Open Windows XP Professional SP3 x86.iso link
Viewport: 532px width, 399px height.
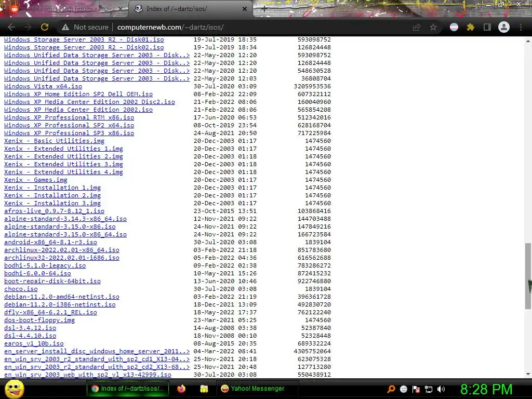pos(69,133)
